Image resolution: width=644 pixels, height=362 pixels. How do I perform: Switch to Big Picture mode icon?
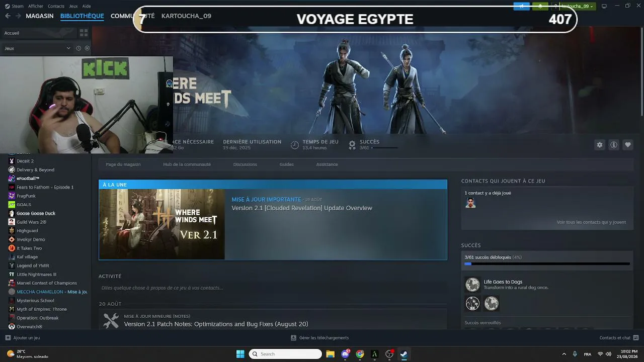pos(604,6)
